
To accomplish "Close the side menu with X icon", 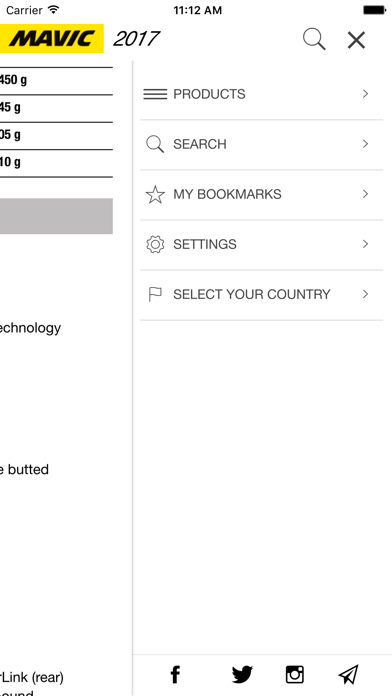I will 356,40.
